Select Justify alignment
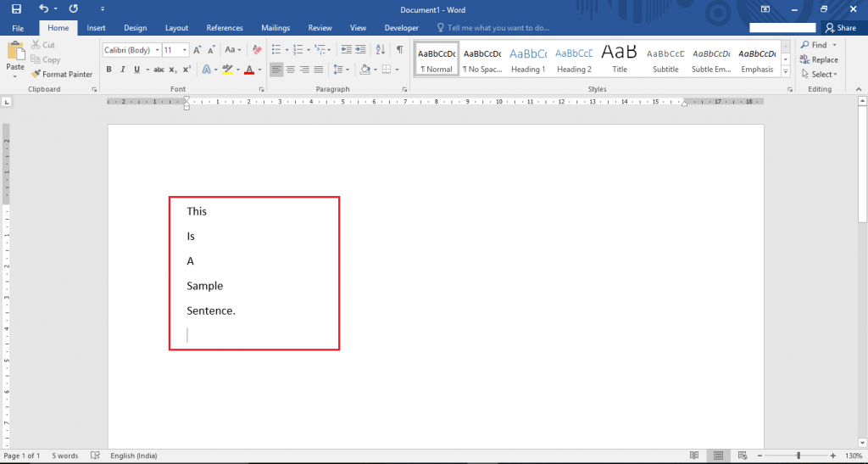The height and width of the screenshot is (464, 868). pos(319,70)
